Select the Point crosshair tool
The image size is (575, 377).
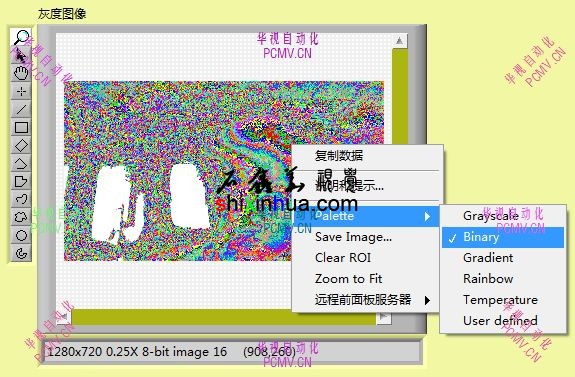[x=21, y=91]
